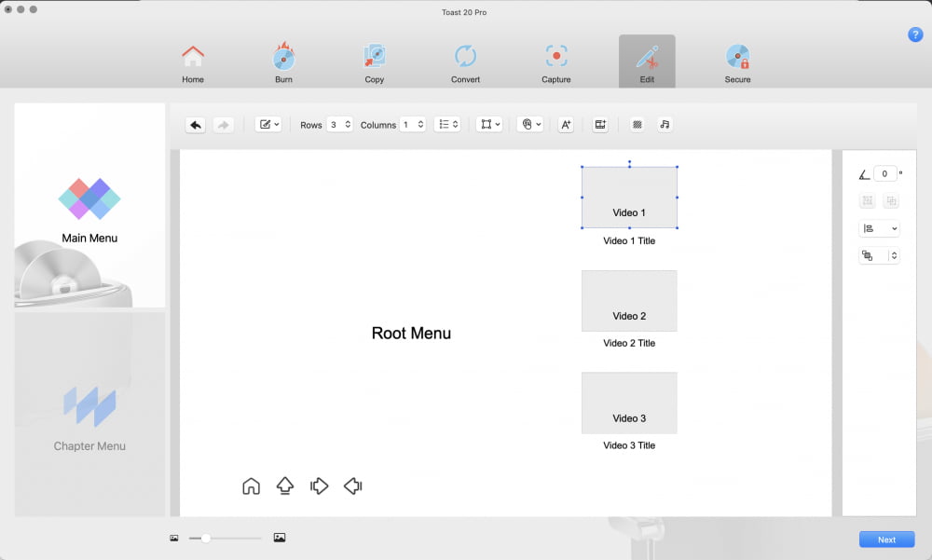This screenshot has height=560, width=932.
Task: Select the up arrow navigation button
Action: click(285, 486)
